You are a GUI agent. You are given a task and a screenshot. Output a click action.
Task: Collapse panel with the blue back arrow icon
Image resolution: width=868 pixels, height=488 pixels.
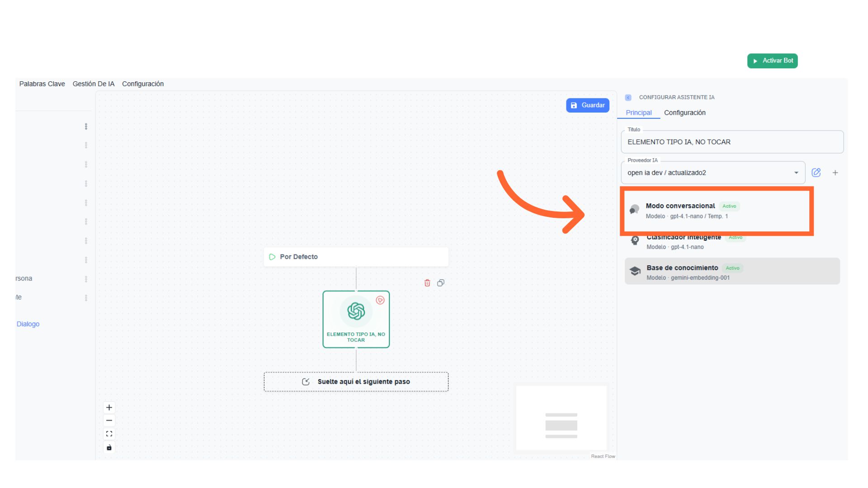click(628, 98)
